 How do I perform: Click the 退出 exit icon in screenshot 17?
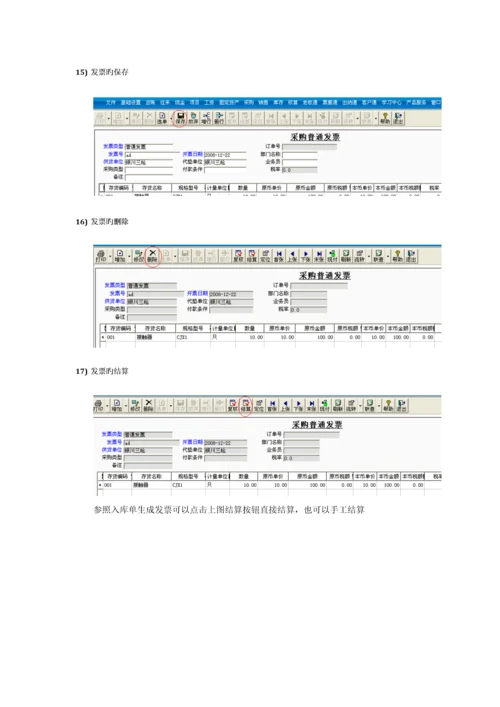click(401, 405)
